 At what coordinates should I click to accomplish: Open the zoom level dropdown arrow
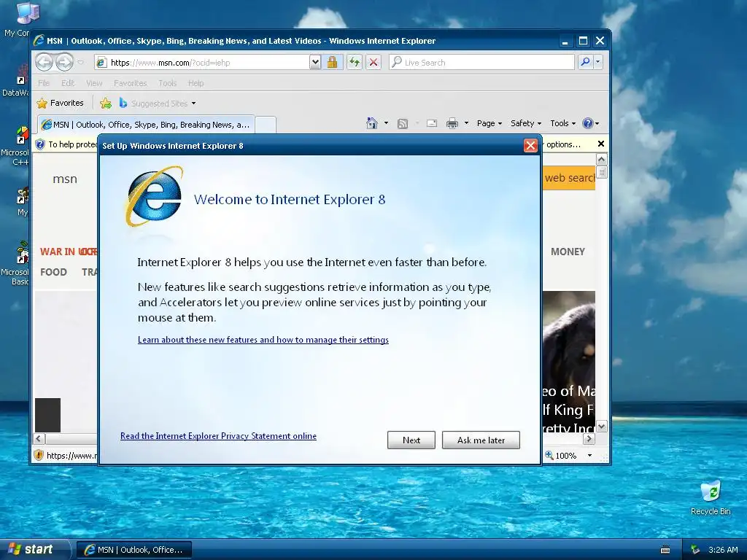coord(589,456)
